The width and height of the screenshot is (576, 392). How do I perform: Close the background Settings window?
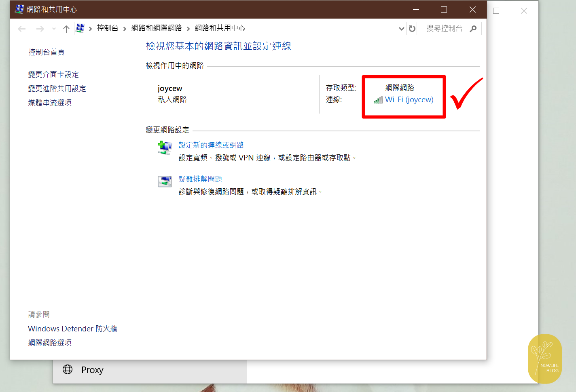pyautogui.click(x=524, y=11)
